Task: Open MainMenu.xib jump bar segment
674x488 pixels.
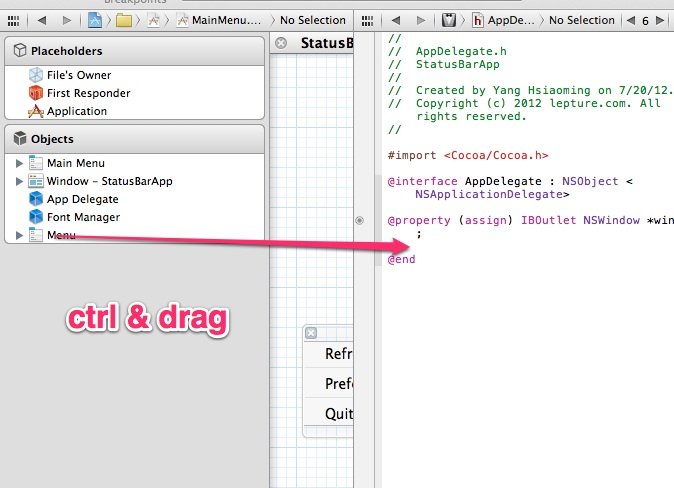Action: [x=220, y=20]
